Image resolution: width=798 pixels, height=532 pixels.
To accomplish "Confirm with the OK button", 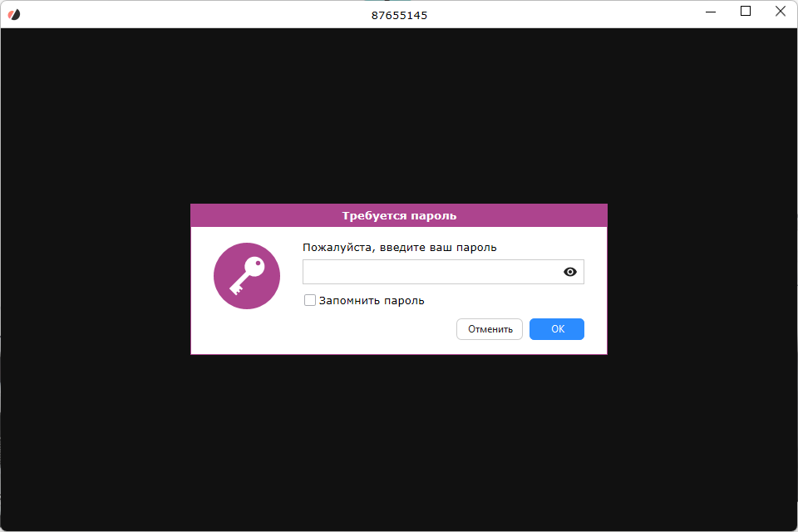I will click(x=557, y=329).
